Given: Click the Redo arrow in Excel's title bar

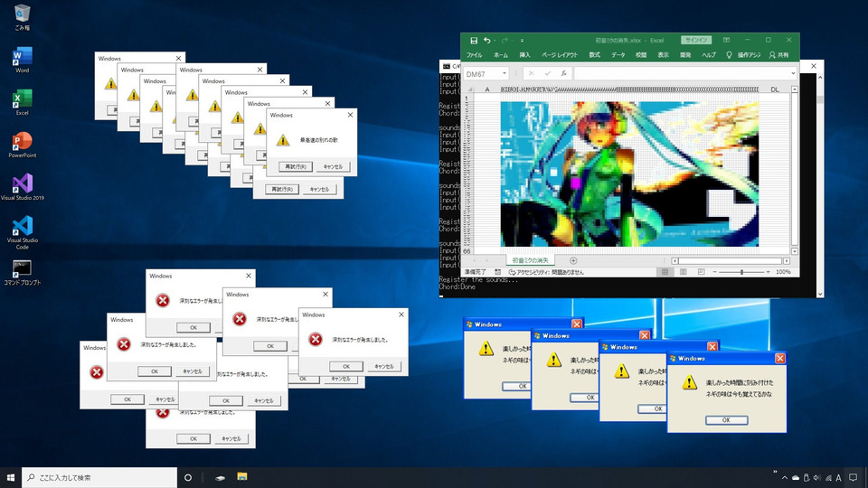Looking at the screenshot, I should [x=505, y=41].
